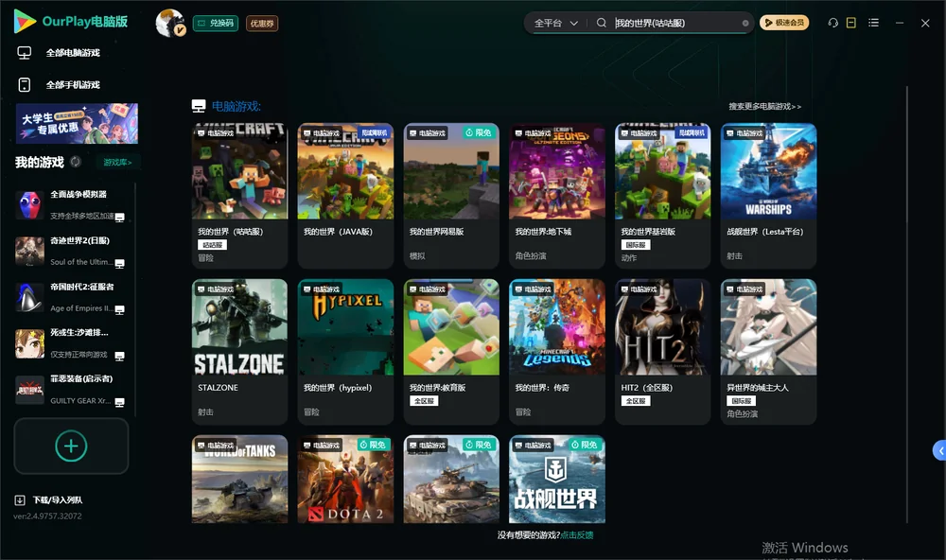Select the 死或生:沙滩排球 sidebar game icon
This screenshot has width=946, height=560.
[29, 344]
